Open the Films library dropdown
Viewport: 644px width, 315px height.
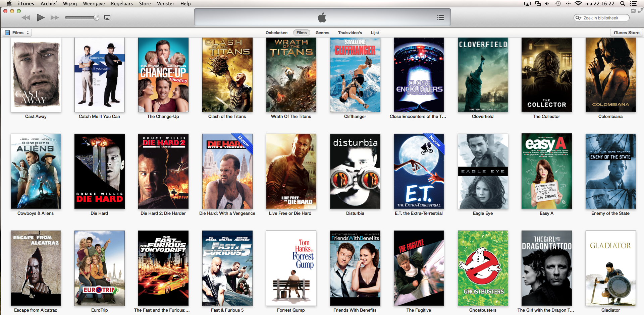17,33
